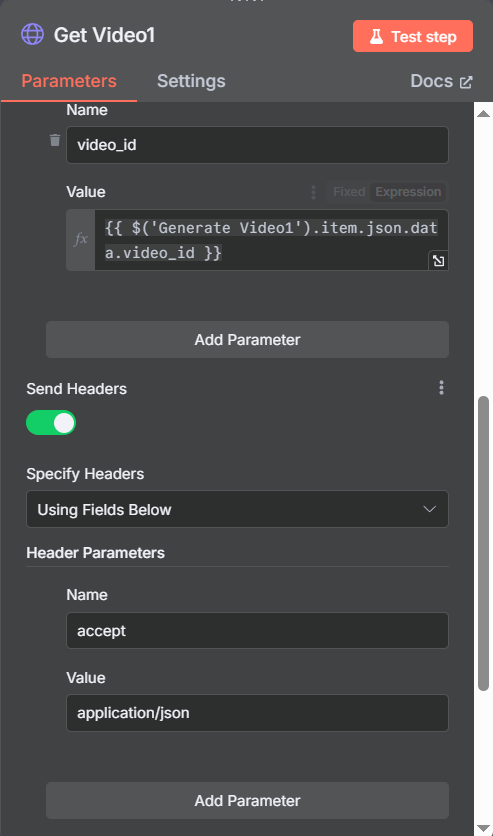
Task: Click the Get Video1 node title
Action: pos(104,35)
